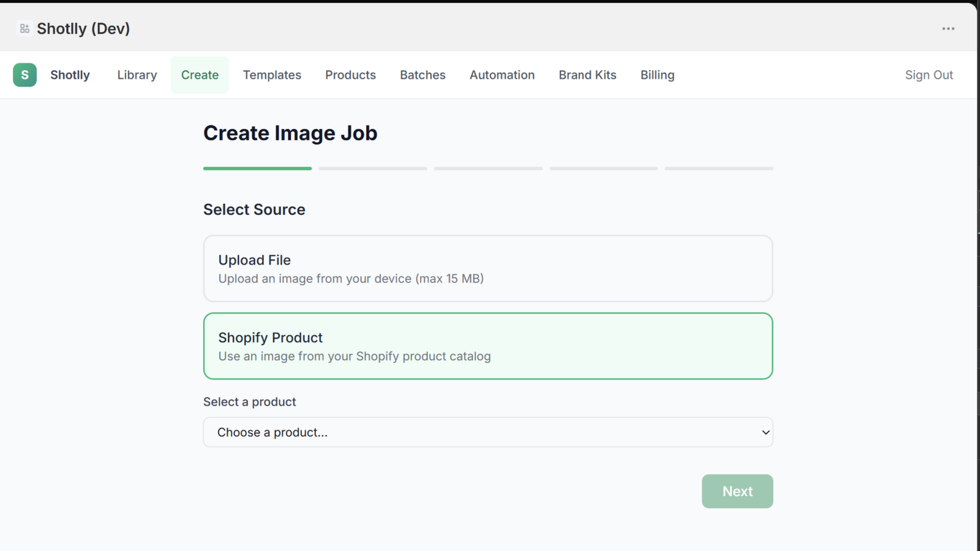The image size is (980, 551).
Task: Click the Select Source heading
Action: click(x=254, y=209)
